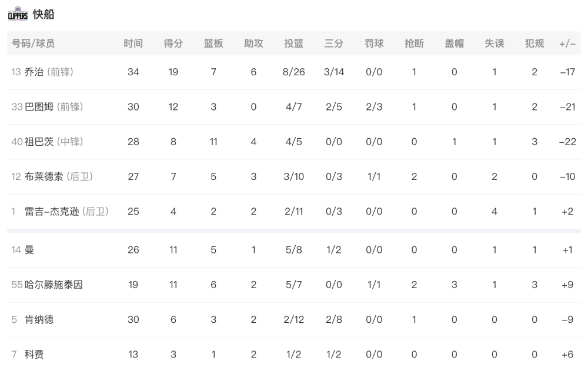Select bench player 曼
This screenshot has width=588, height=371.
point(29,250)
